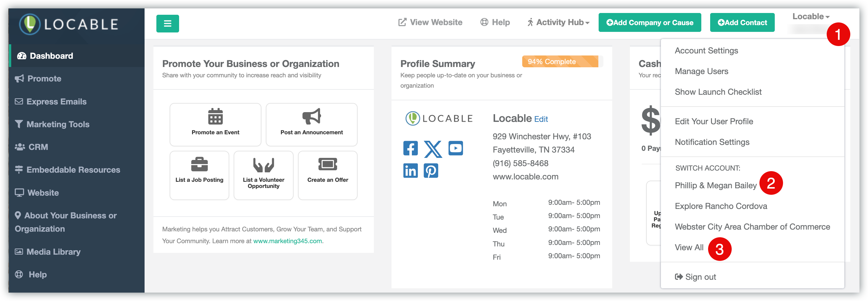Click the List a Job Posting tile
Image resolution: width=868 pixels, height=301 pixels.
[x=199, y=175]
